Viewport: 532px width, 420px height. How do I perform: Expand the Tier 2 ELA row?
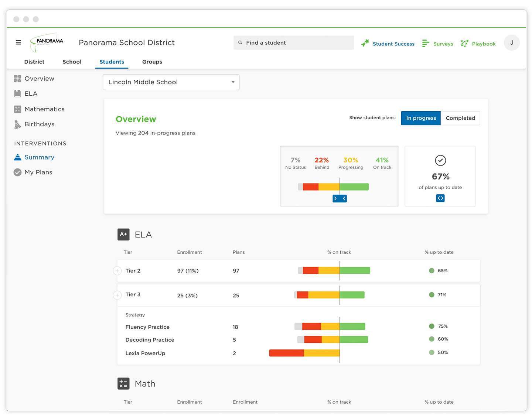117,270
